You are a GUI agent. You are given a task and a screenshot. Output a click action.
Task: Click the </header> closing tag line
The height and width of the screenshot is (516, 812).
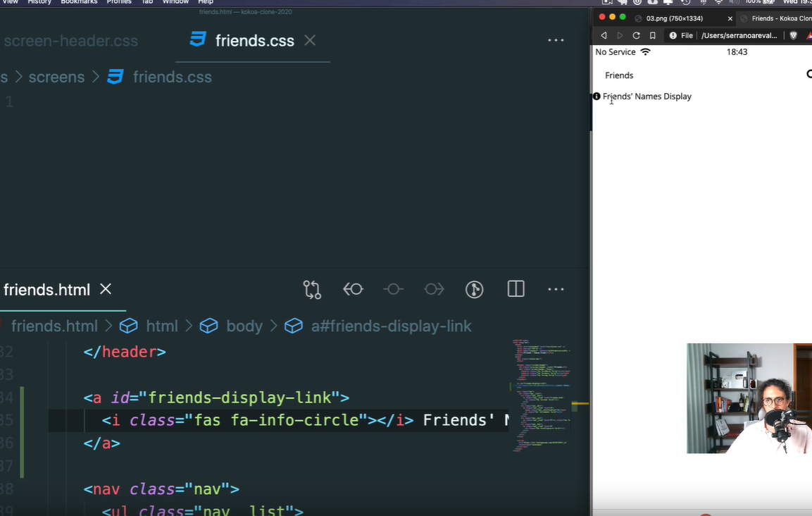[x=125, y=352]
